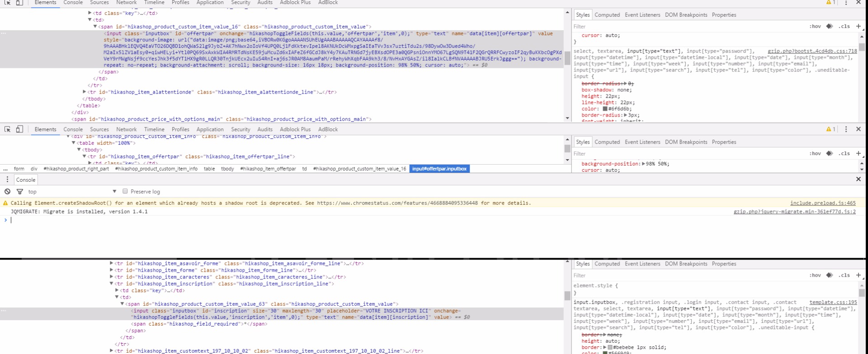Click the diamond animations icon in the bottom Styles pane
The height and width of the screenshot is (354, 868).
[830, 275]
